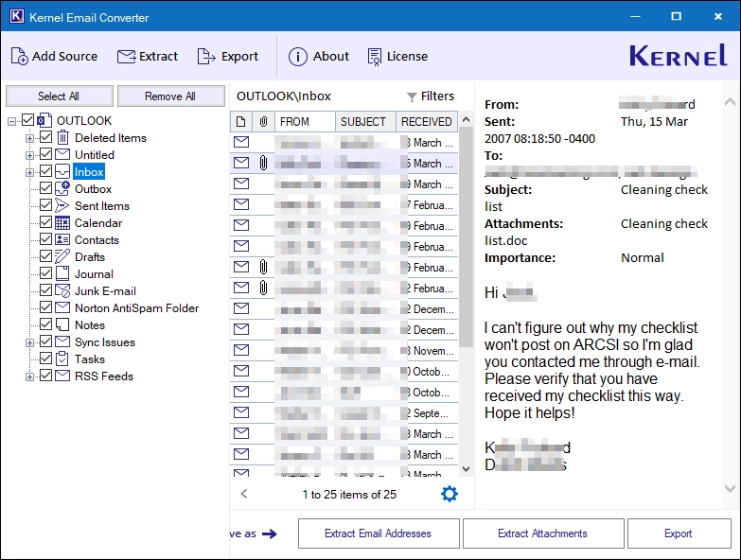The height and width of the screenshot is (560, 741).
Task: Click the Inbox tray icon
Action: coord(62,171)
